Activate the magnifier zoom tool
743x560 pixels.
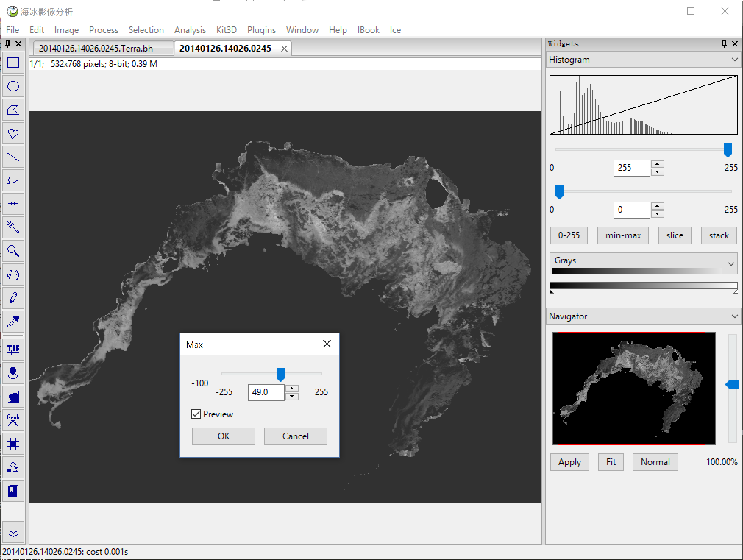pyautogui.click(x=13, y=251)
